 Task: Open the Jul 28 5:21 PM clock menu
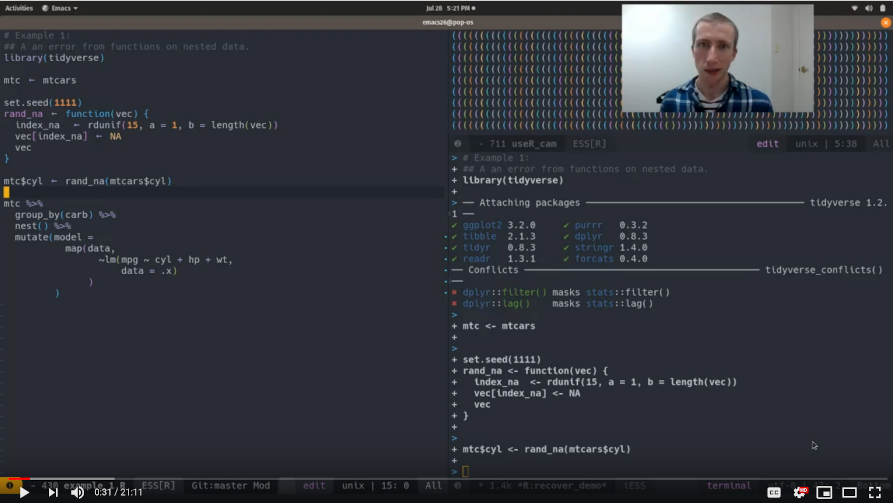pyautogui.click(x=446, y=8)
